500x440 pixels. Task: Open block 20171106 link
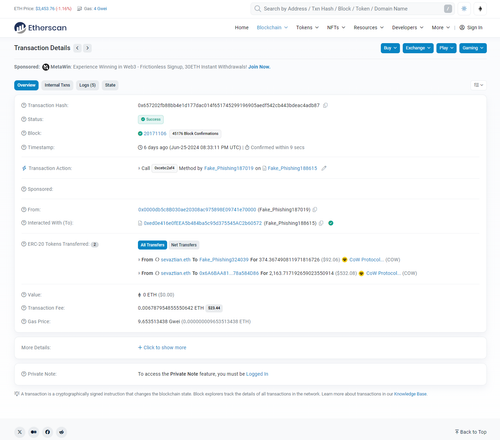click(x=155, y=134)
